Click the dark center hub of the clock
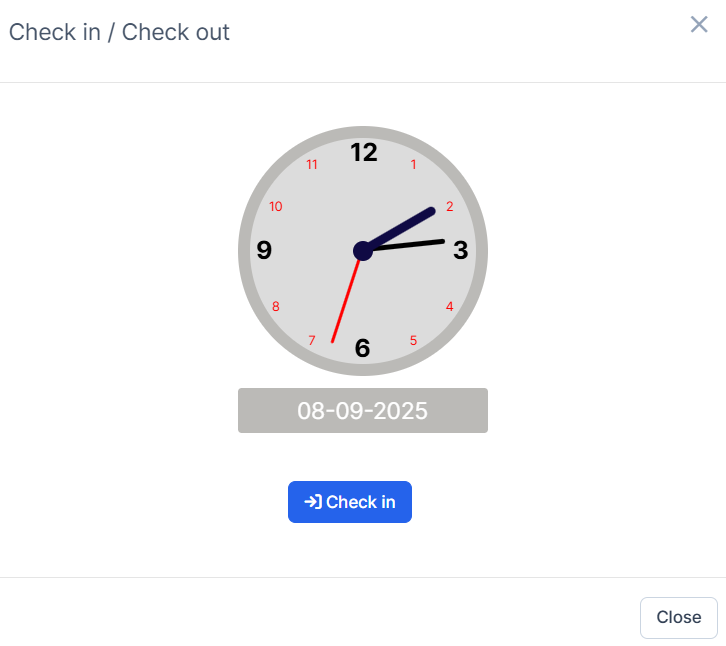The width and height of the screenshot is (726, 646). 363,251
